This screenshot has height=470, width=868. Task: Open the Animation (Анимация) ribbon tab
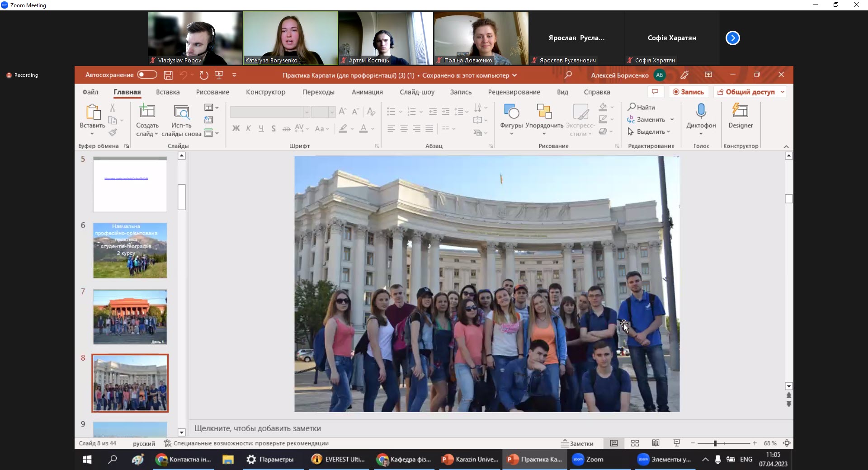[x=367, y=92]
